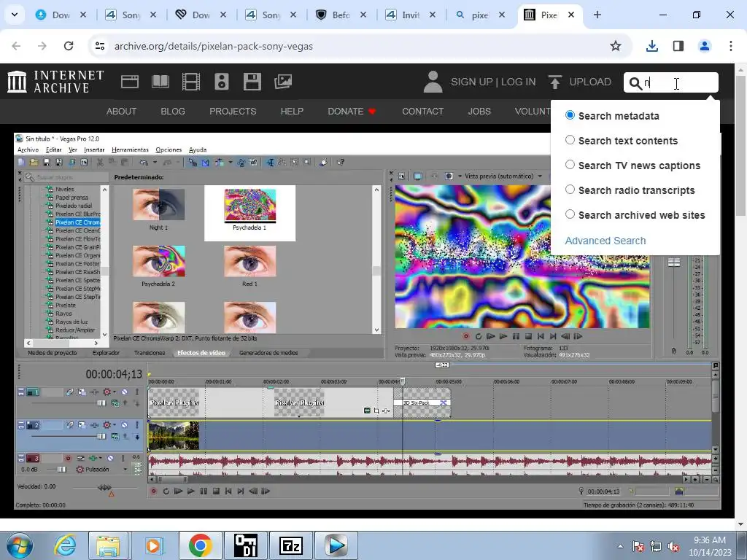
Task: Select Search archived web sites option
Action: (570, 214)
